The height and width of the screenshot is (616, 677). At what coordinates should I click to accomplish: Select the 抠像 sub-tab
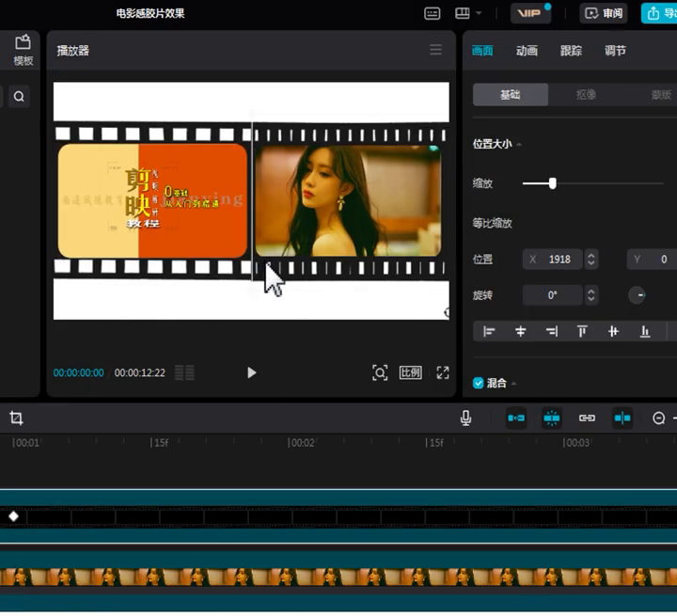pos(586,95)
